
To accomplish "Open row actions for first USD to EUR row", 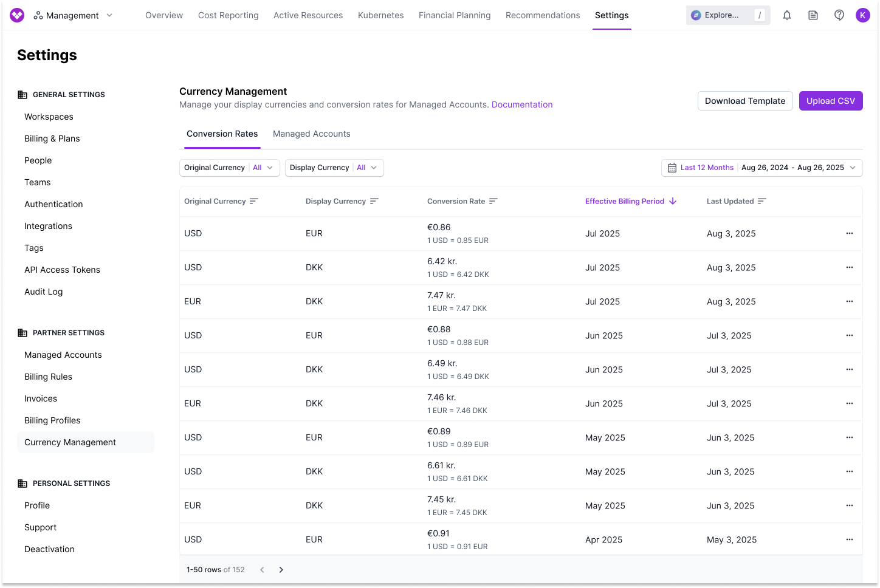I will coord(850,233).
